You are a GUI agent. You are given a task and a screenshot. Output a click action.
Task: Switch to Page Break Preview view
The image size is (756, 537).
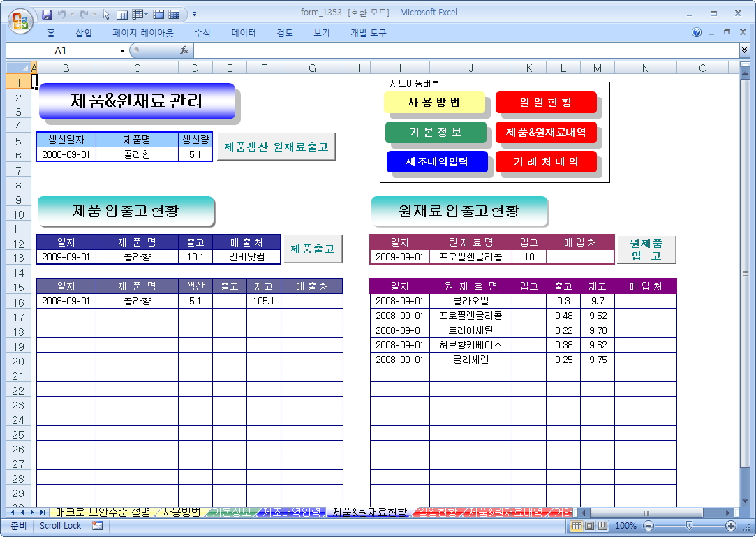(602, 525)
